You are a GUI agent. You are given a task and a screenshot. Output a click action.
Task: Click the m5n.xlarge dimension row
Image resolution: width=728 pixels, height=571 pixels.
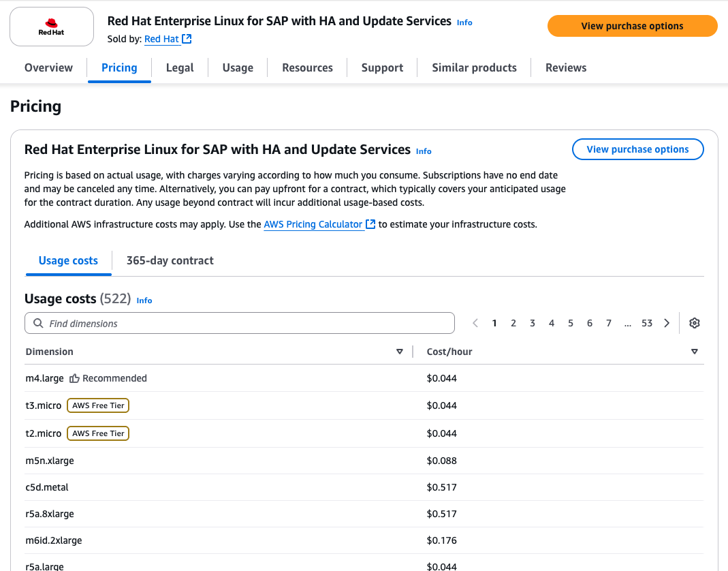point(364,461)
